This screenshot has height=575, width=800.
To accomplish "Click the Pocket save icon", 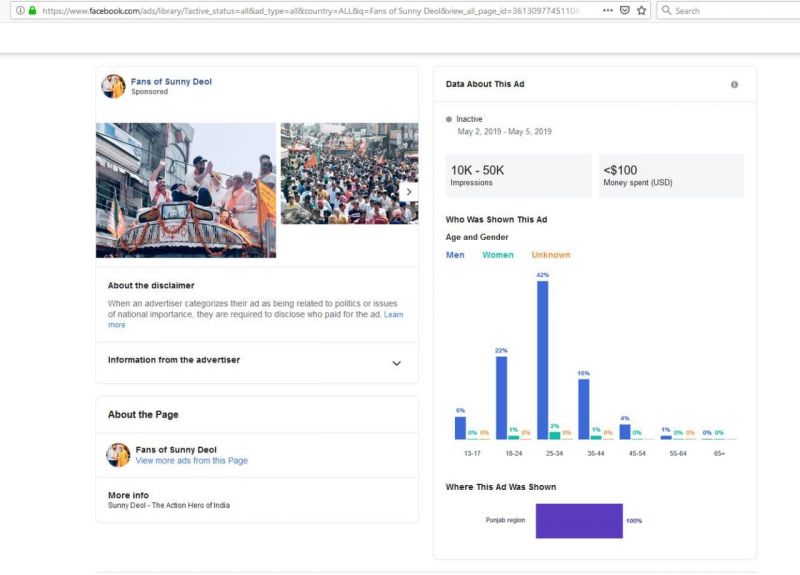I will (x=625, y=10).
